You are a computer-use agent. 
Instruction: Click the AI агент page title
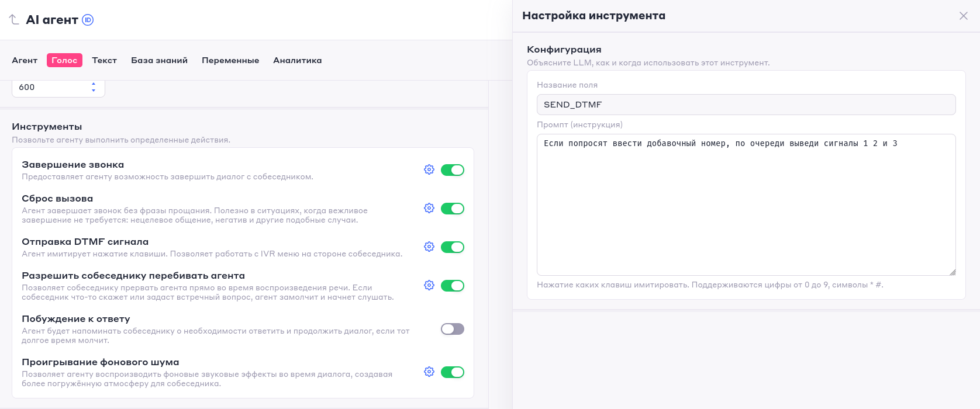pyautogui.click(x=52, y=20)
